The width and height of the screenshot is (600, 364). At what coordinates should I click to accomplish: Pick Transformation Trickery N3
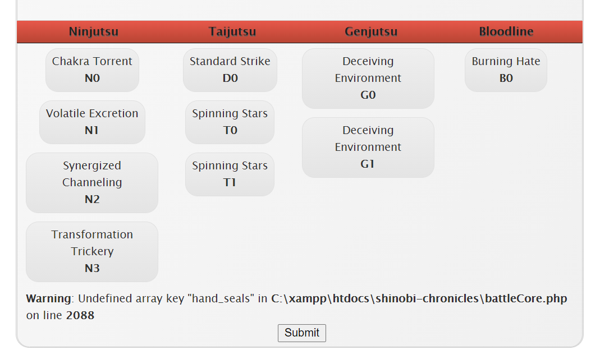coord(92,251)
